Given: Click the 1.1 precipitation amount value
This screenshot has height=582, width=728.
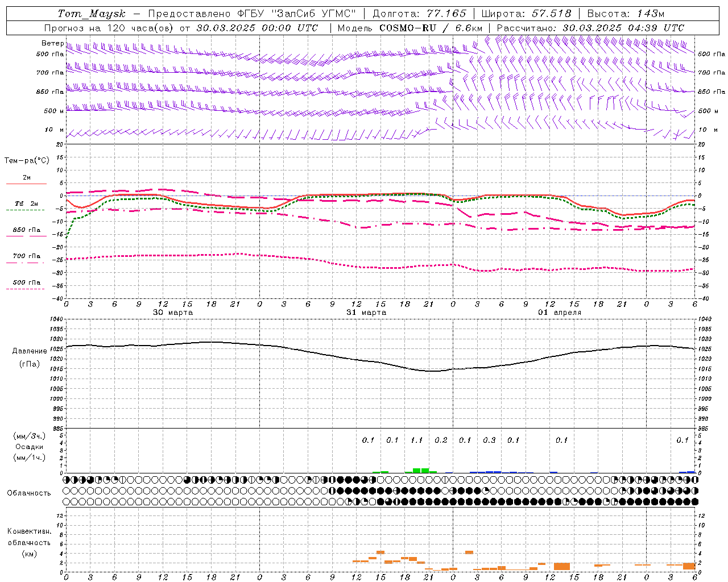Looking at the screenshot, I should (417, 440).
